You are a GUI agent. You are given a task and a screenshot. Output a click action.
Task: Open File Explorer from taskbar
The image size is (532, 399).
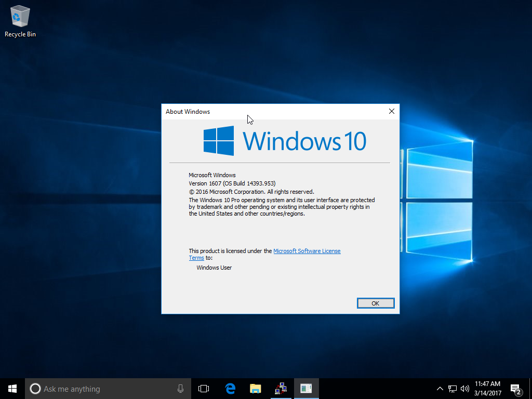[256, 389]
